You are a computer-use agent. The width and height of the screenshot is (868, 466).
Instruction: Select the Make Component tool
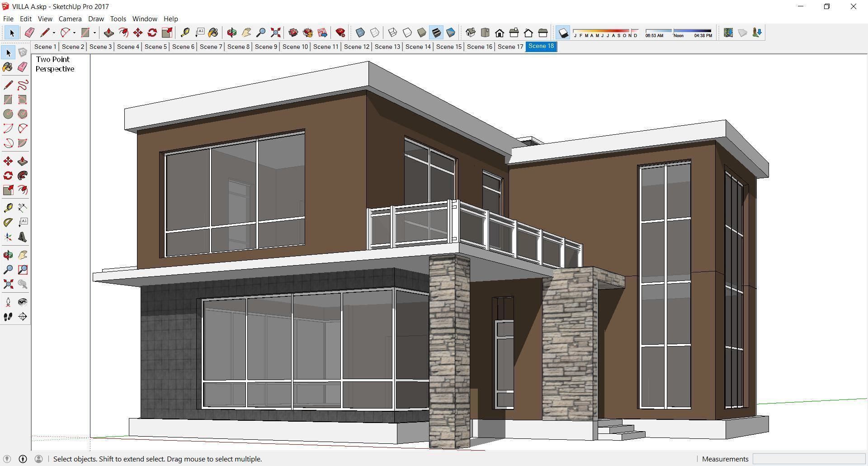23,52
